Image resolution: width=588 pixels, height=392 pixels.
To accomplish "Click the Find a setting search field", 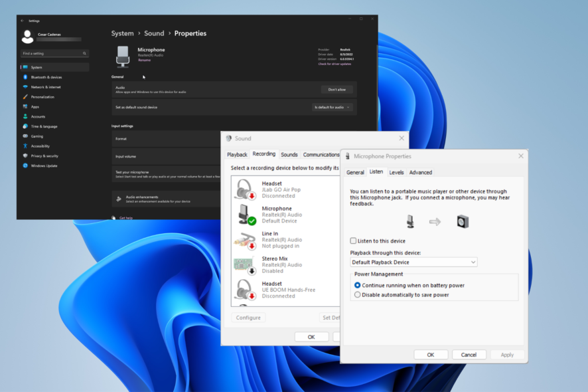I will [x=54, y=53].
